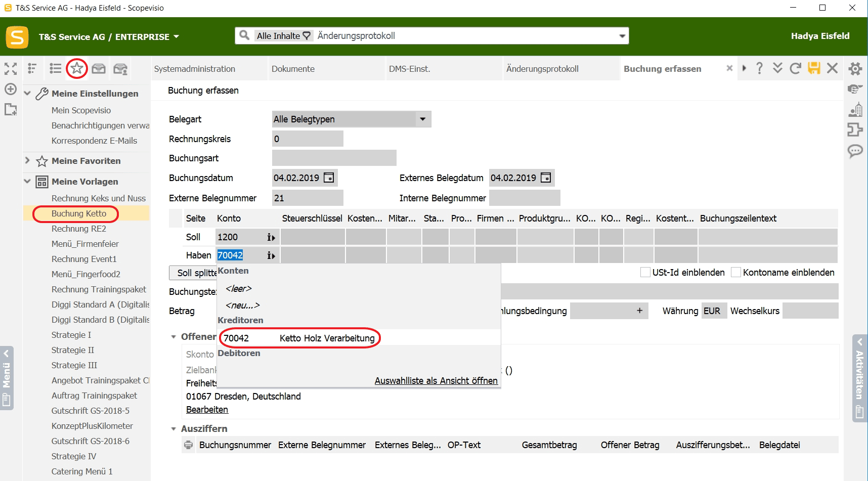Enable USt-Id einblenden checkbox
Screen dimensions: 868x481
pyautogui.click(x=645, y=272)
